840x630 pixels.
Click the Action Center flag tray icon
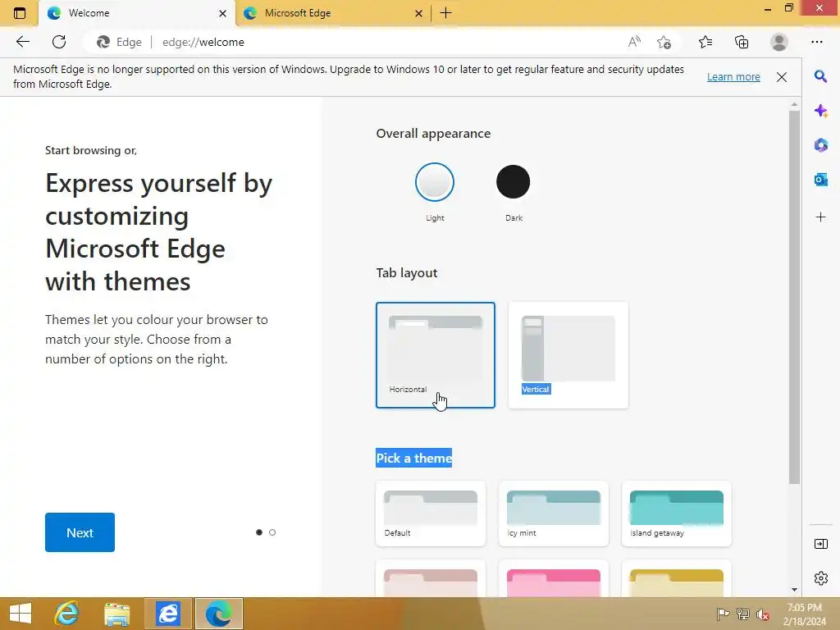tap(723, 614)
